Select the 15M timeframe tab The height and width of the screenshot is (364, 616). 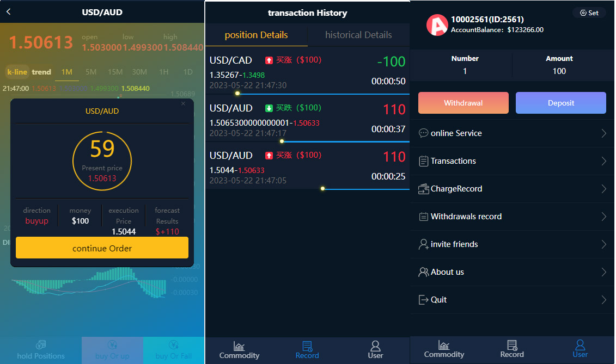tap(115, 72)
